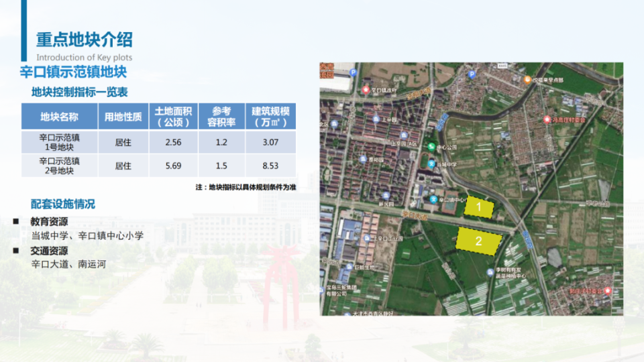Click the 北区 residential marker on the map's left edge

pos(334,123)
